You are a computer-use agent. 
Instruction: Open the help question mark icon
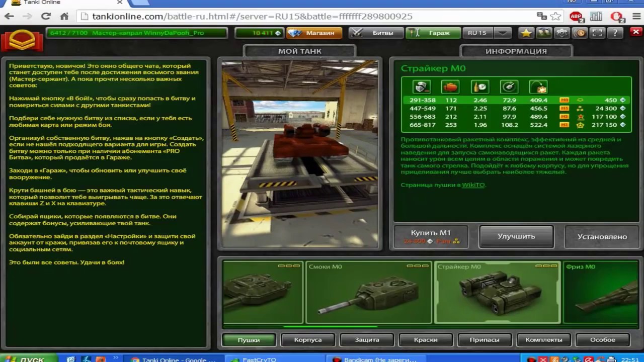(x=615, y=33)
